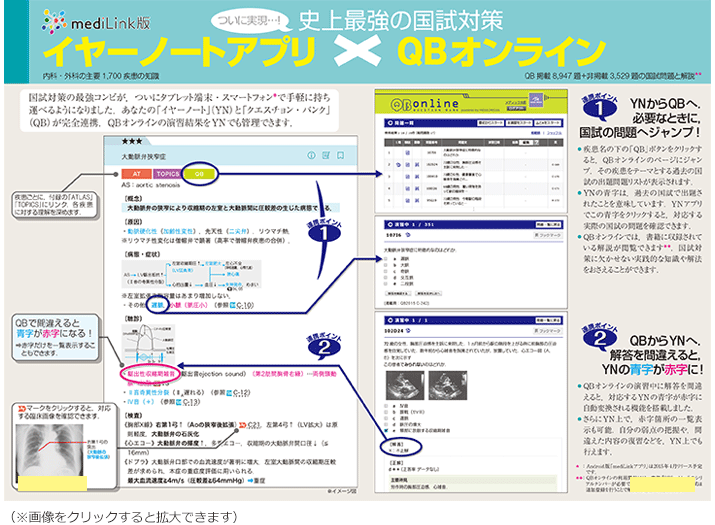Click the explanation icon in QB list row 2
The image size is (715, 525).
click(417, 165)
